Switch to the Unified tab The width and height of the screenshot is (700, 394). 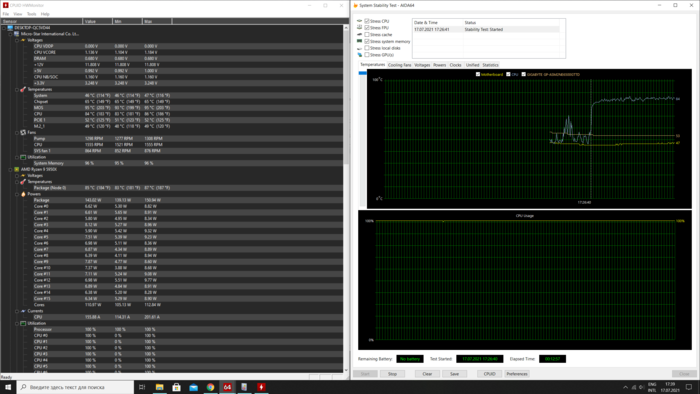coord(472,65)
